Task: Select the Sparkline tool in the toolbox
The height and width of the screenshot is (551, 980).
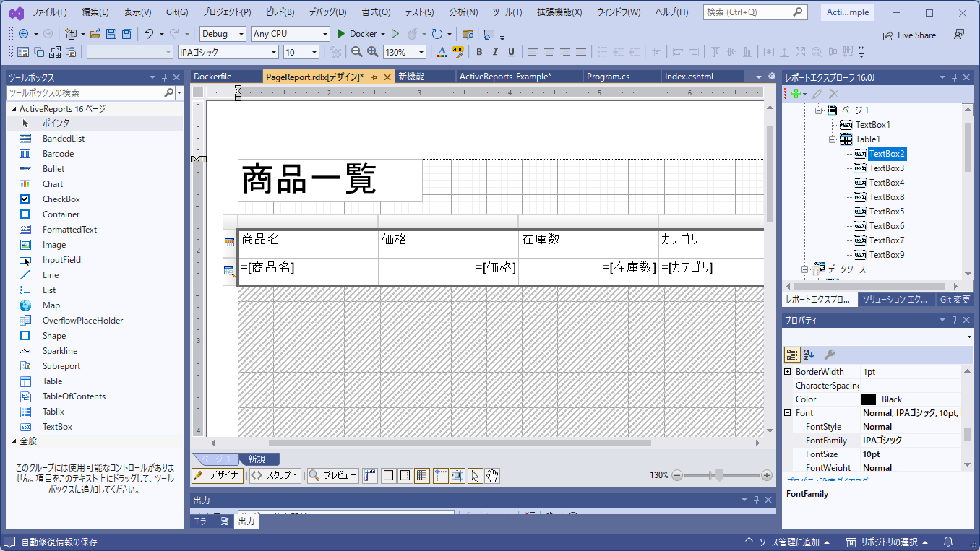Action: tap(95, 351)
